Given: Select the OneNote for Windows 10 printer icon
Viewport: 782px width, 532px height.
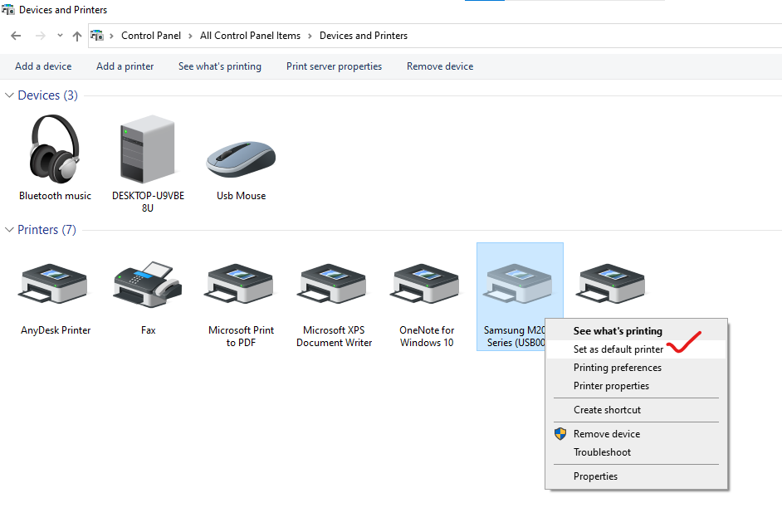Looking at the screenshot, I should tap(425, 283).
